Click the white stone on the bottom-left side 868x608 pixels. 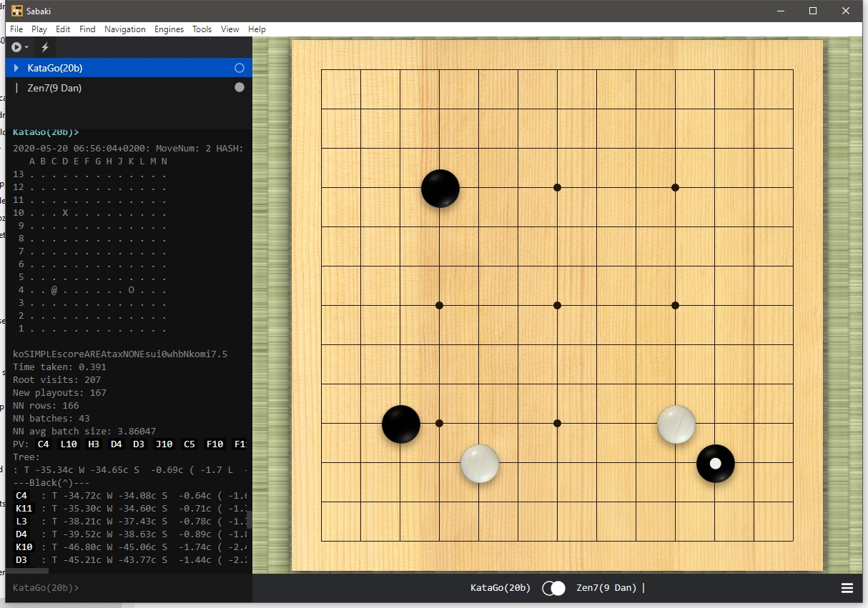click(479, 463)
